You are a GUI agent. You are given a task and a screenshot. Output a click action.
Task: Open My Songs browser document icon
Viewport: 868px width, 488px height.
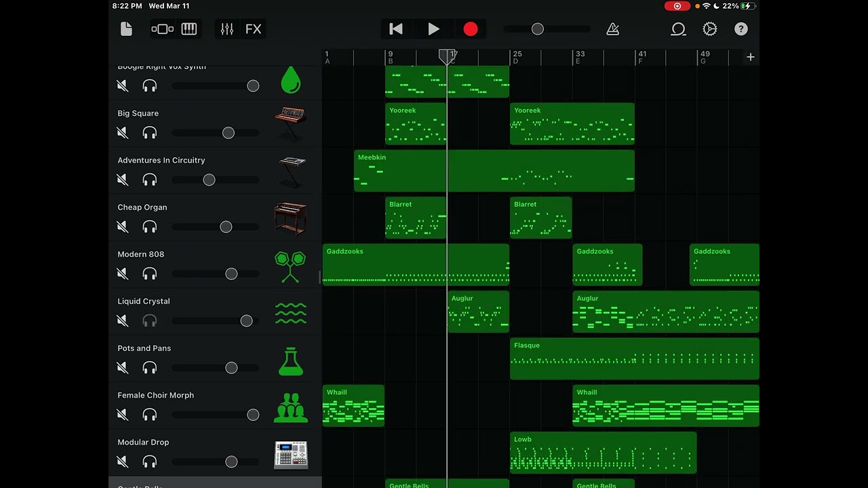(x=126, y=28)
